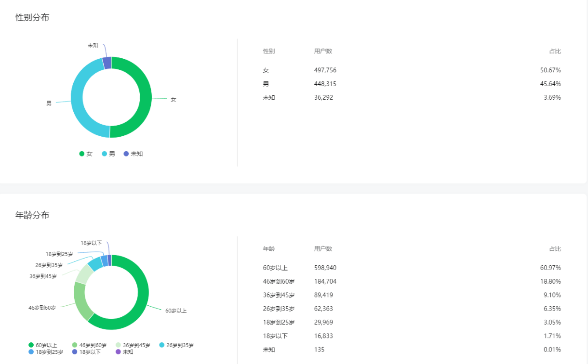Toggle 未知 legend item under gender donut

[x=133, y=154]
